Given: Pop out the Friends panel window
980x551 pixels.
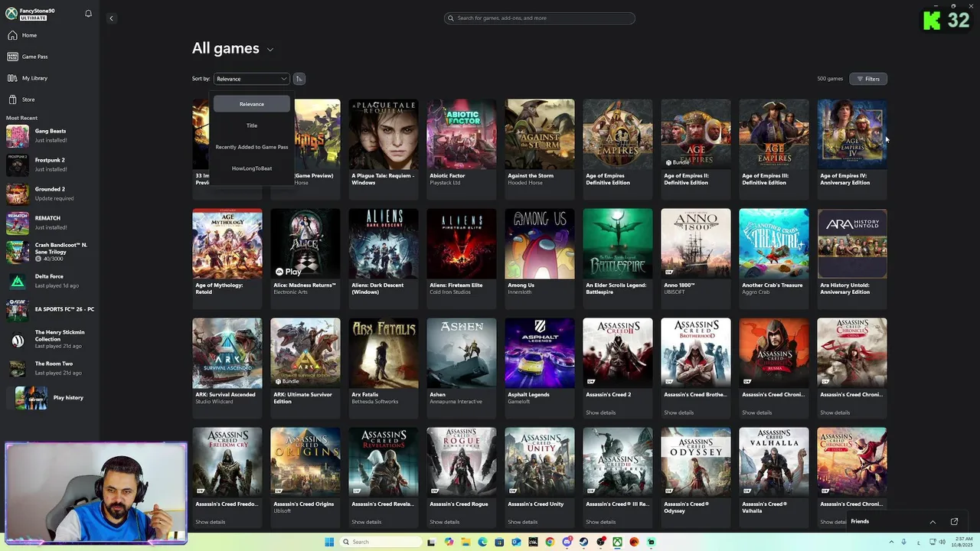Looking at the screenshot, I should 954,522.
